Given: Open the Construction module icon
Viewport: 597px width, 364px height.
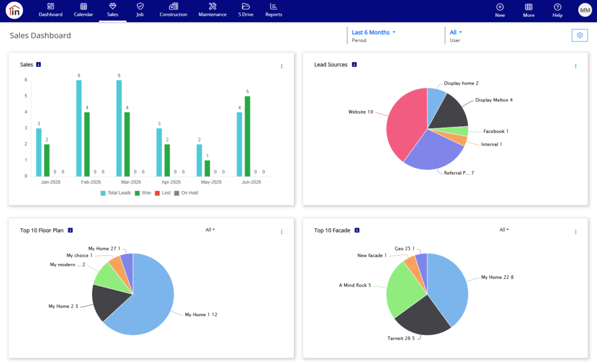Looking at the screenshot, I should coord(173,6).
